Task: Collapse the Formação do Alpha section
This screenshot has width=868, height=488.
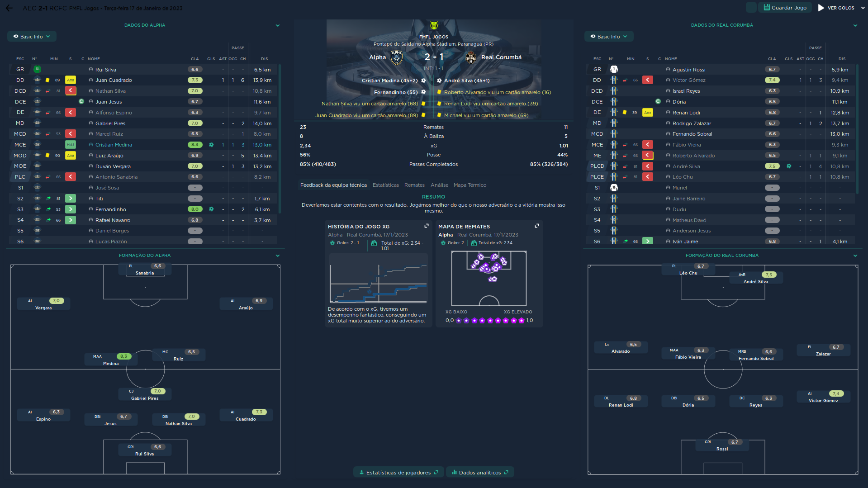Action: (x=278, y=256)
